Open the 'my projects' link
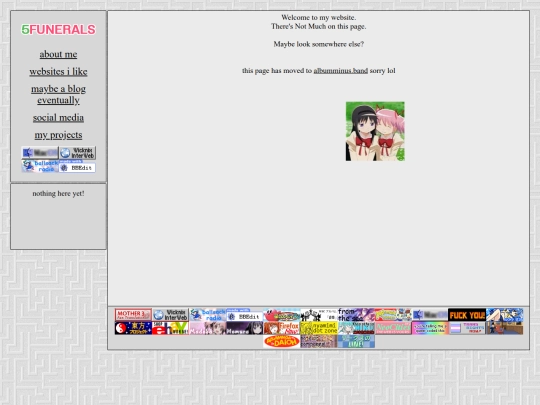The image size is (540, 405). (58, 135)
